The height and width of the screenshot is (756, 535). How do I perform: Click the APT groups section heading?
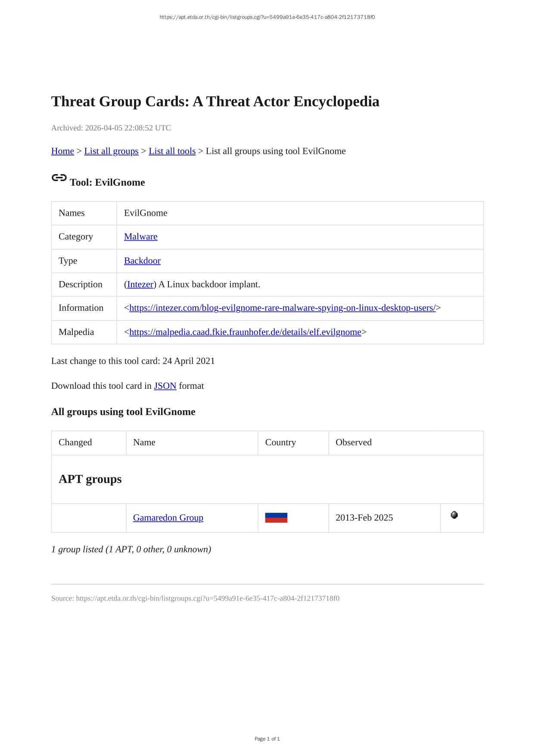[90, 479]
